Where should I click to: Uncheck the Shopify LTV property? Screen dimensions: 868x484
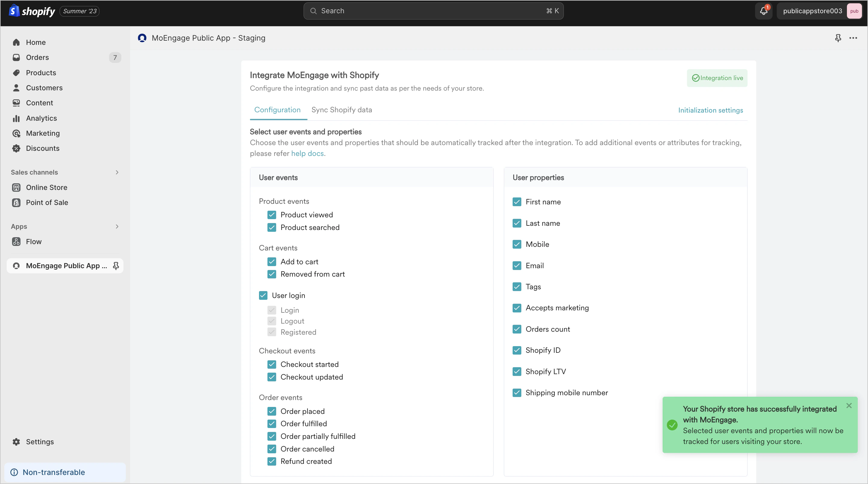pos(517,371)
